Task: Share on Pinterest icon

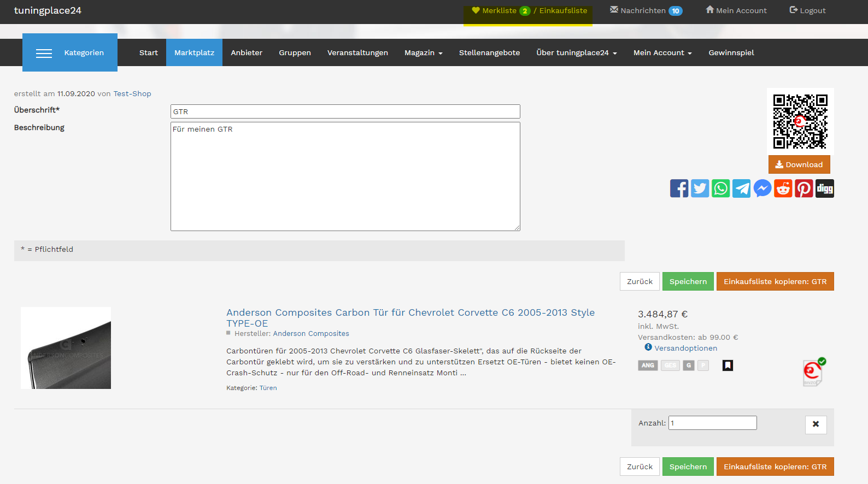Action: click(x=804, y=188)
